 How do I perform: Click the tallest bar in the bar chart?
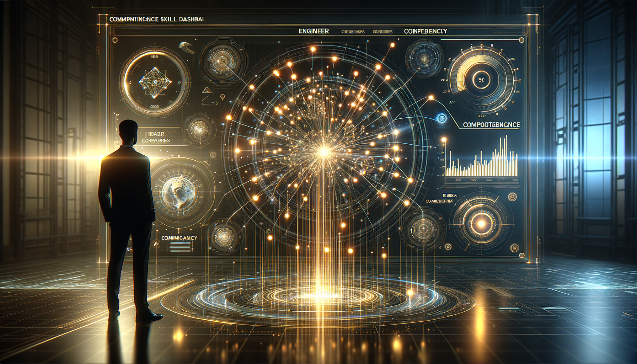(506, 156)
